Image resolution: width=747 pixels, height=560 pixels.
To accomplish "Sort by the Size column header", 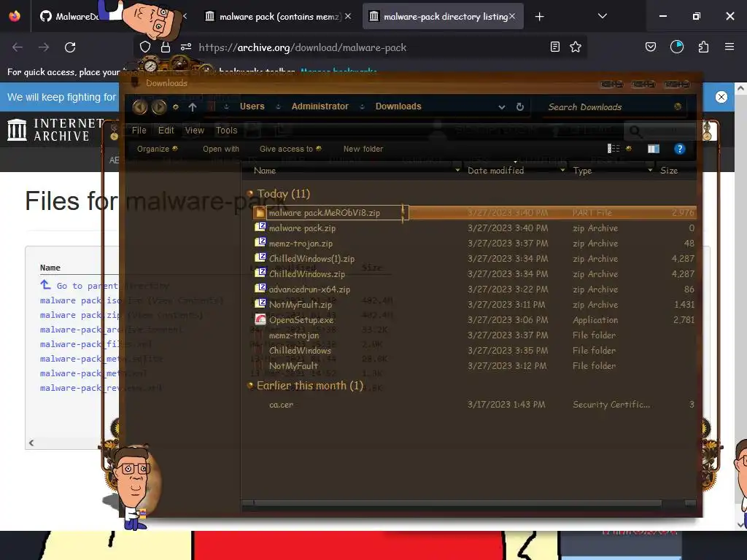I will coord(669,171).
